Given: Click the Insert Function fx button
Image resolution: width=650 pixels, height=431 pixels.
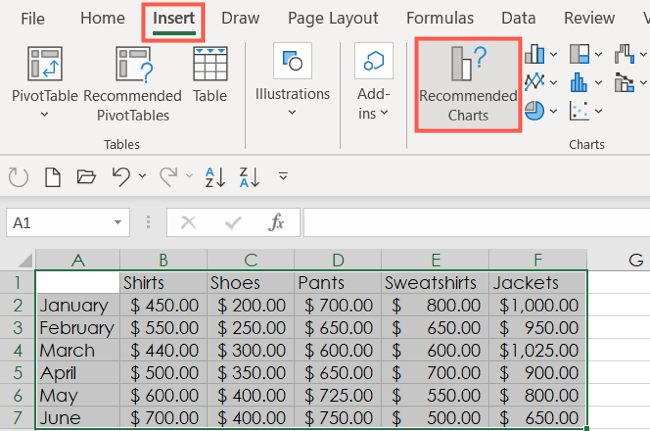Looking at the screenshot, I should pos(277,223).
